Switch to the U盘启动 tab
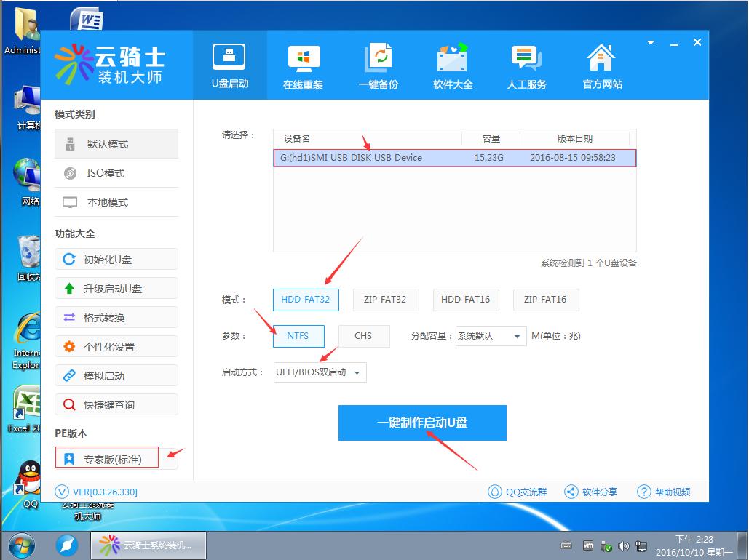Viewport: 749px width, 560px height. (x=229, y=65)
